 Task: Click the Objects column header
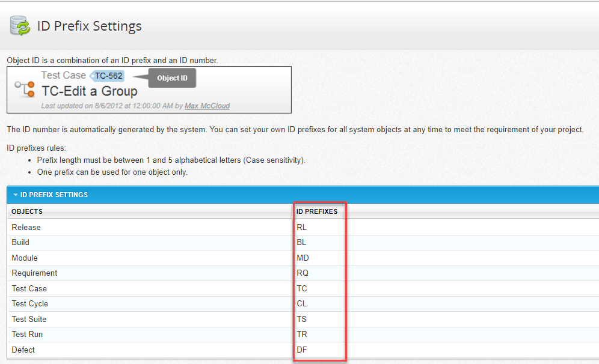(x=27, y=211)
